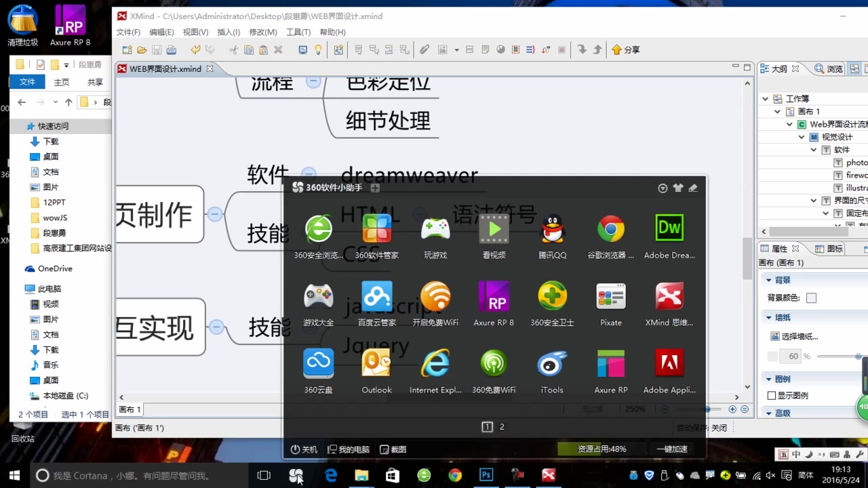This screenshot has width=868, height=488.
Task: Launch Pixate icon
Action: pyautogui.click(x=611, y=304)
